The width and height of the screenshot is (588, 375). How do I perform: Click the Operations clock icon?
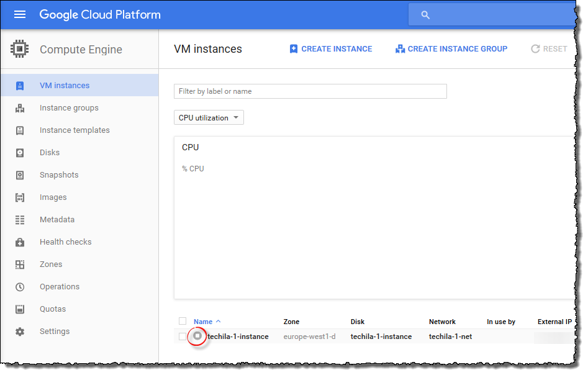(x=20, y=287)
